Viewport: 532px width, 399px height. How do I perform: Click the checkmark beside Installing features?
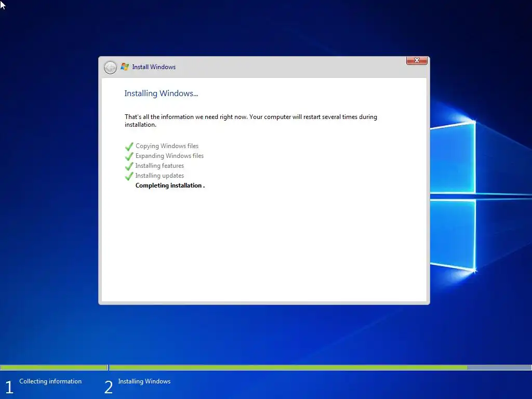(x=129, y=166)
